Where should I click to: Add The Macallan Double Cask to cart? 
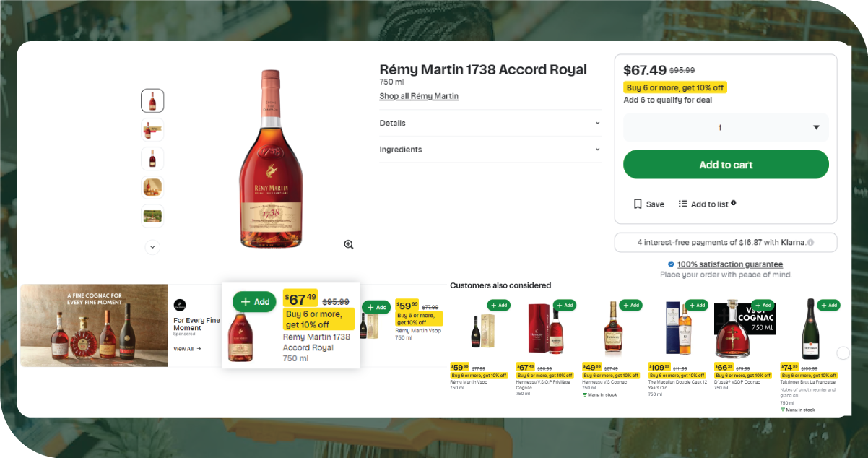[x=697, y=306]
